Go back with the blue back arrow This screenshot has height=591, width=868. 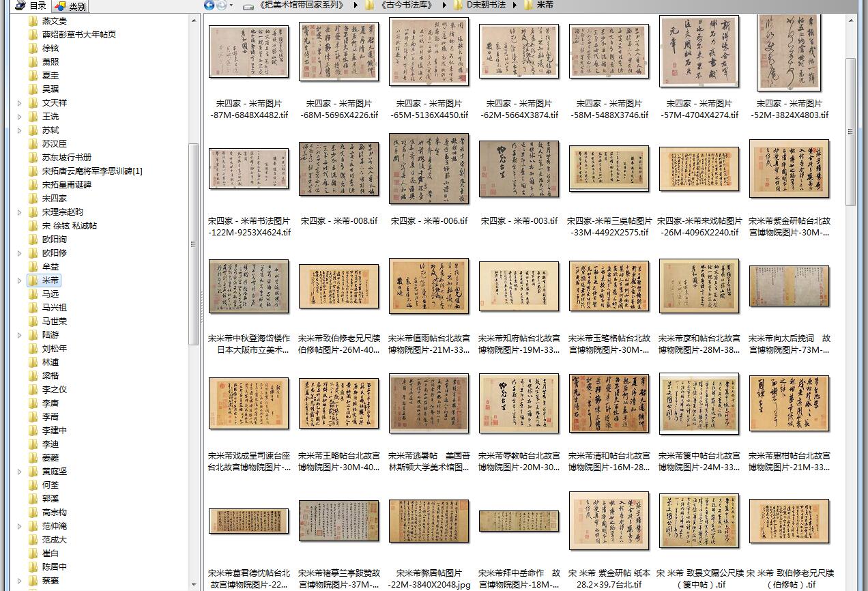[209, 5]
